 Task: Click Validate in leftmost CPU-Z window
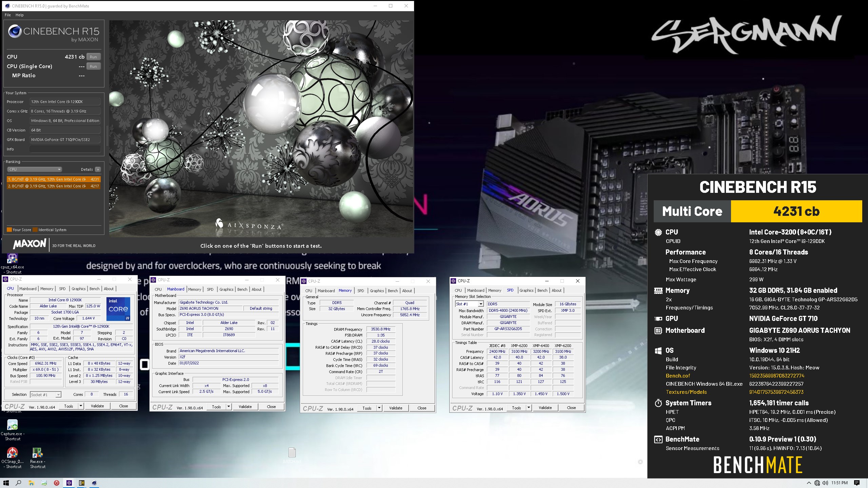pyautogui.click(x=97, y=406)
